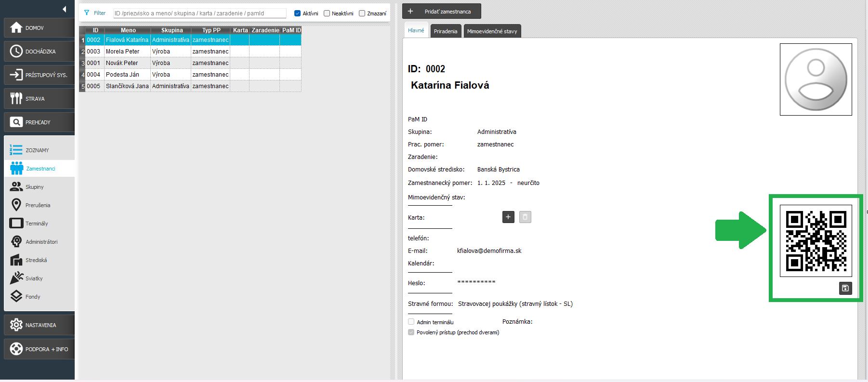Image resolution: width=868 pixels, height=382 pixels.
Task: Expand the Prehľady reports menu
Action: [39, 122]
